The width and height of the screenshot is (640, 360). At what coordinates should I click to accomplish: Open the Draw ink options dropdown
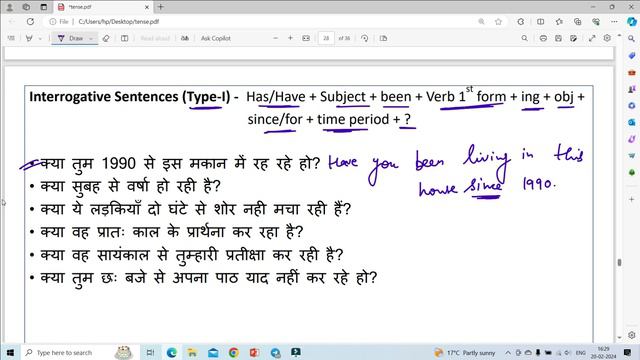pos(91,38)
